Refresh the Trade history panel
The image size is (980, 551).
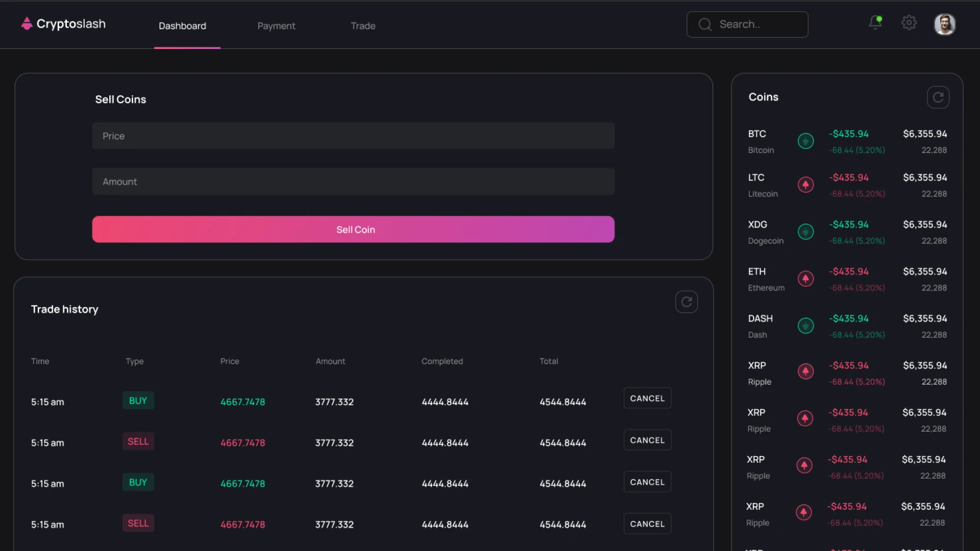[686, 302]
